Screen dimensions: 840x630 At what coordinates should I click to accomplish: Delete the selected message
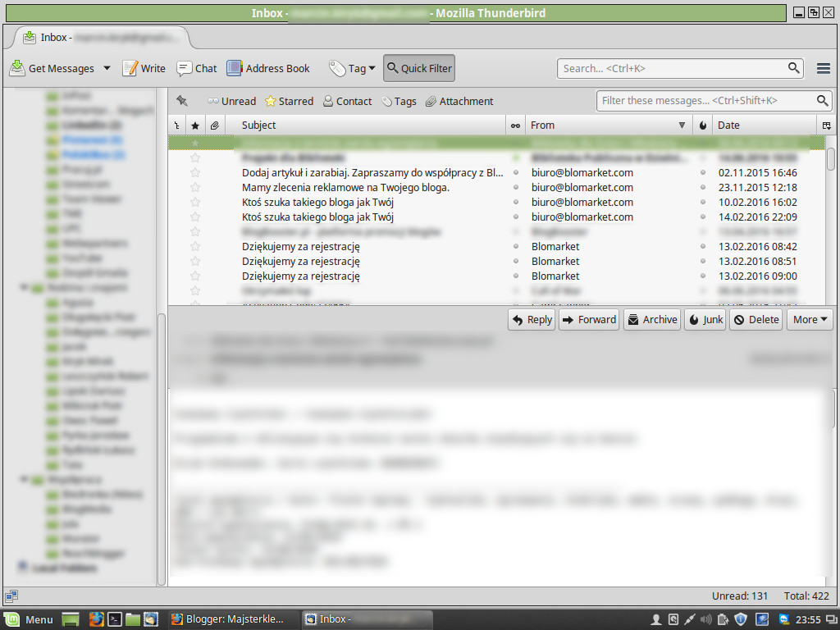pyautogui.click(x=756, y=320)
